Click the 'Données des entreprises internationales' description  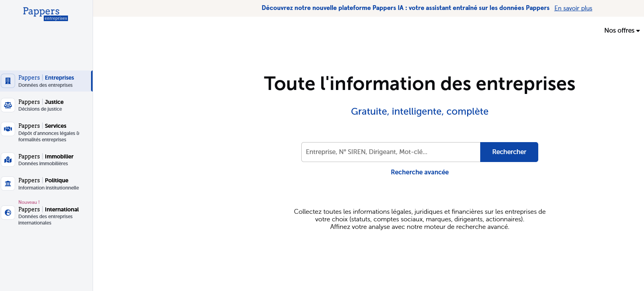45,220
